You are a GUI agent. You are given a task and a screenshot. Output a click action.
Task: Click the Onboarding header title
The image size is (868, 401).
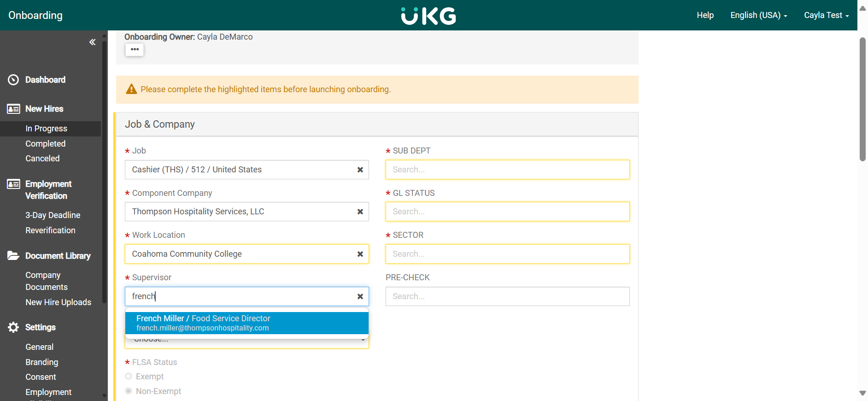tap(35, 15)
